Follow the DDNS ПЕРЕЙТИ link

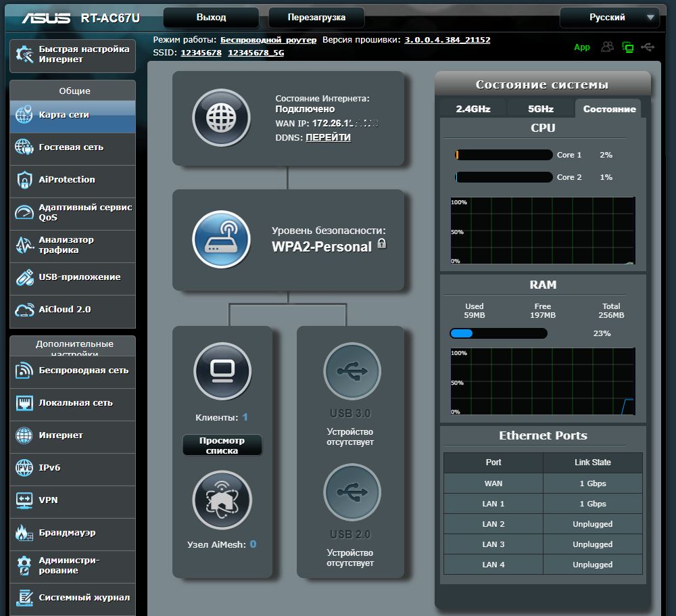pos(328,137)
